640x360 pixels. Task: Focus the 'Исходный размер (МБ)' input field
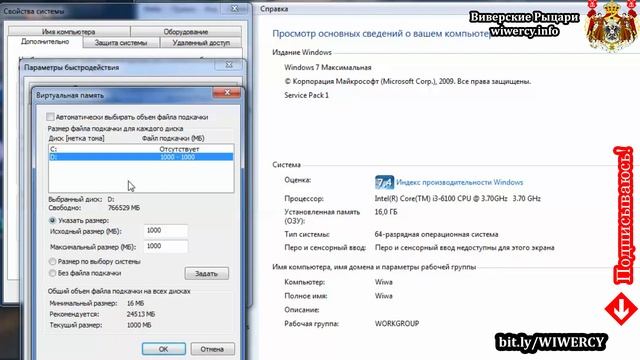tap(166, 231)
